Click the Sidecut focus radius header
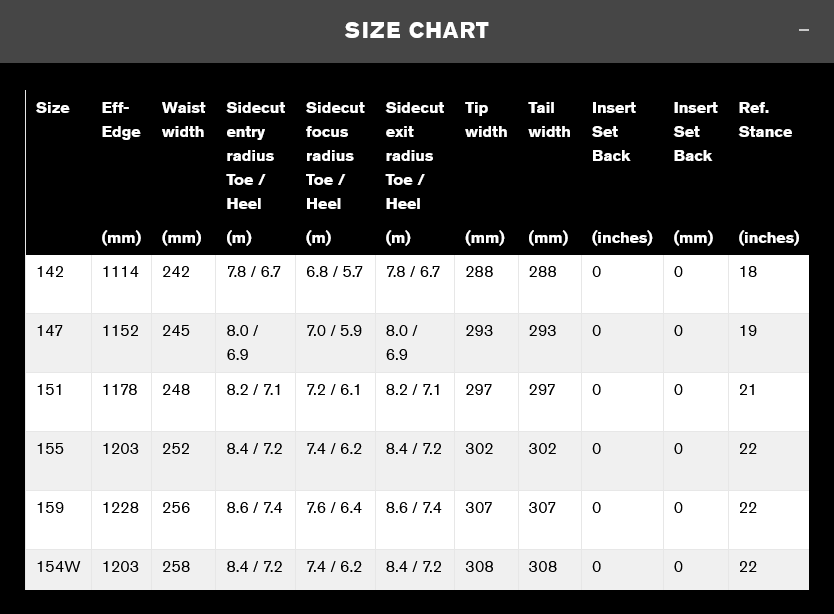The height and width of the screenshot is (614, 834). (x=335, y=155)
